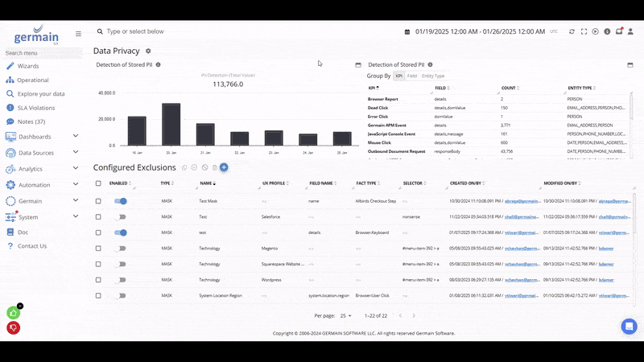The width and height of the screenshot is (644, 362).
Task: Click the add exclusion plus button
Action: pyautogui.click(x=224, y=167)
